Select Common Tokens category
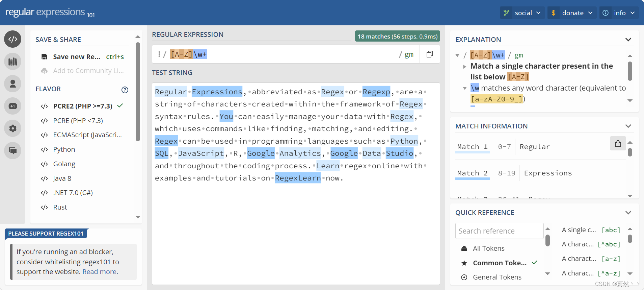 (x=500, y=263)
